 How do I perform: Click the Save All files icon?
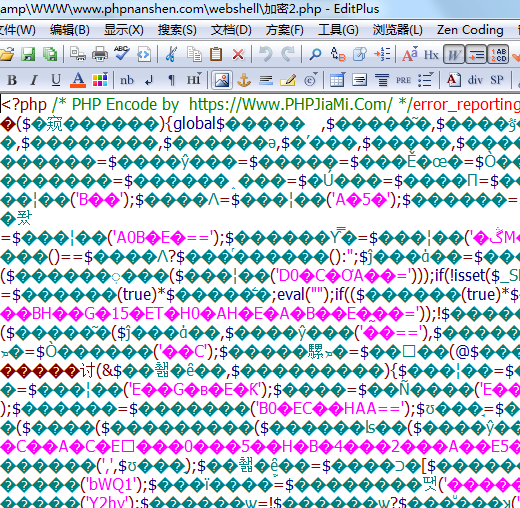pyautogui.click(x=50, y=54)
